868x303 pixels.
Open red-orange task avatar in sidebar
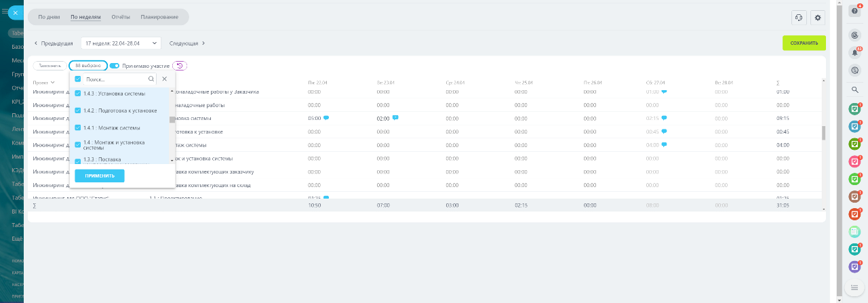coord(855,214)
